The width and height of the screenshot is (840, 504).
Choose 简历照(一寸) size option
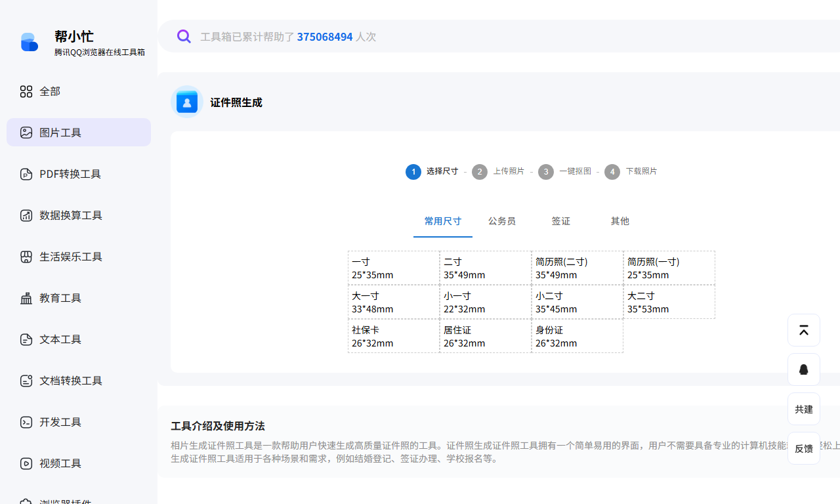tap(669, 268)
